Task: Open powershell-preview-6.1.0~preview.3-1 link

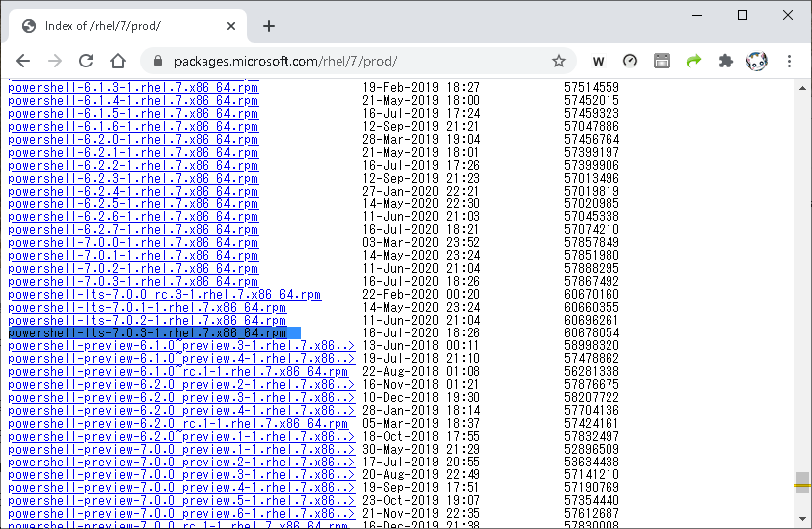Action: [182, 346]
